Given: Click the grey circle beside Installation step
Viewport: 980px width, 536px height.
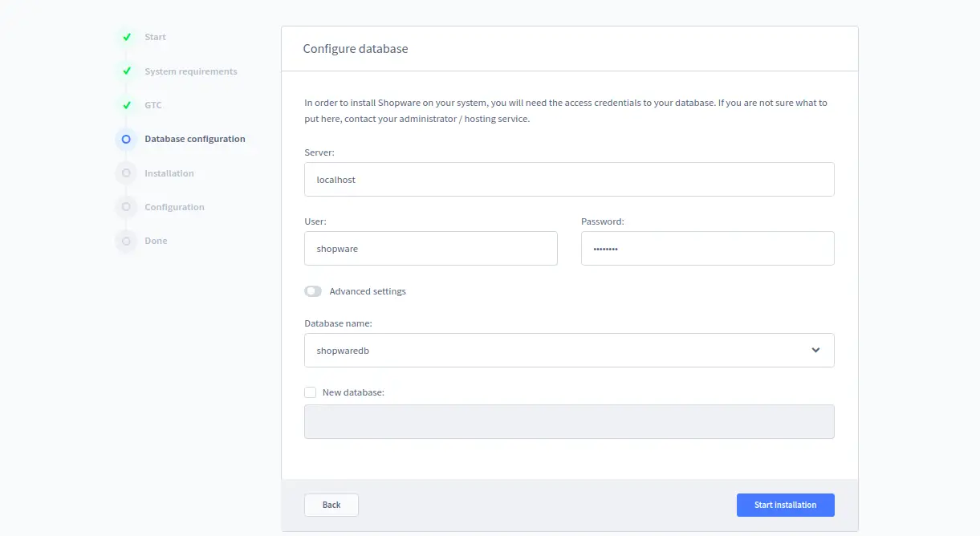Looking at the screenshot, I should [x=126, y=173].
